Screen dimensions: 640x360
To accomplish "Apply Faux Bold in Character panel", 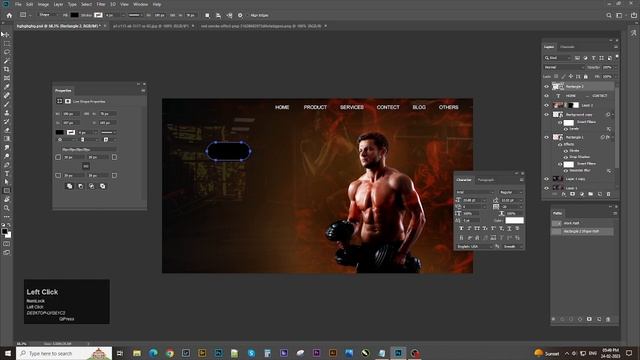I will pyautogui.click(x=461, y=228).
